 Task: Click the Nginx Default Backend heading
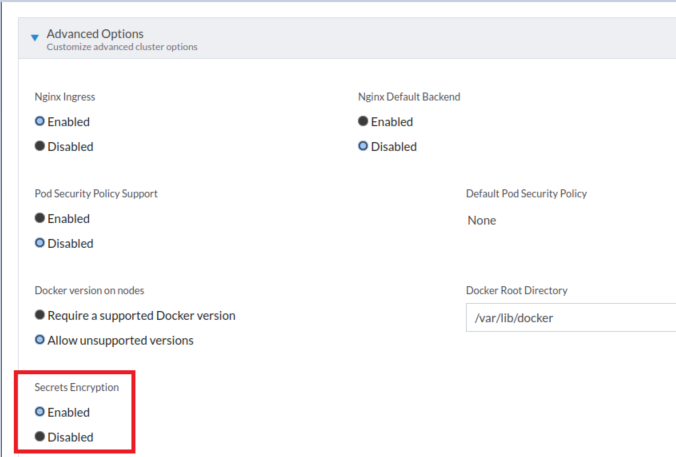click(x=408, y=97)
